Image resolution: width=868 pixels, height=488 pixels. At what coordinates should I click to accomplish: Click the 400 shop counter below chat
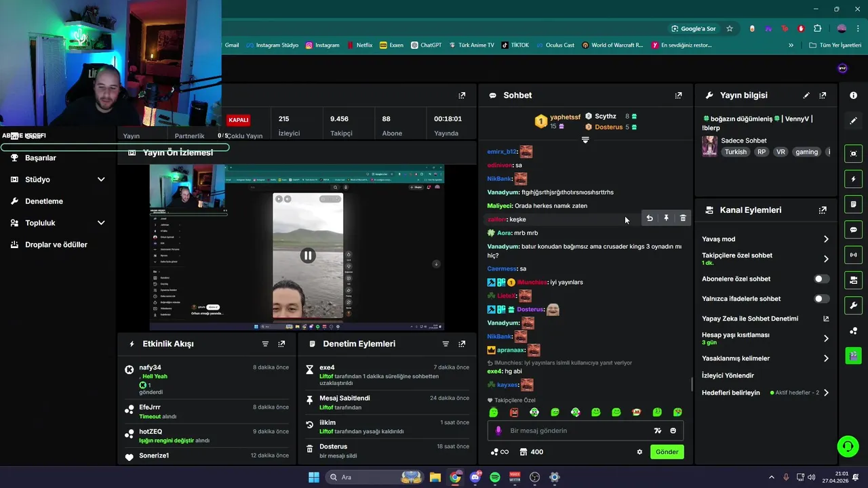pos(531,452)
